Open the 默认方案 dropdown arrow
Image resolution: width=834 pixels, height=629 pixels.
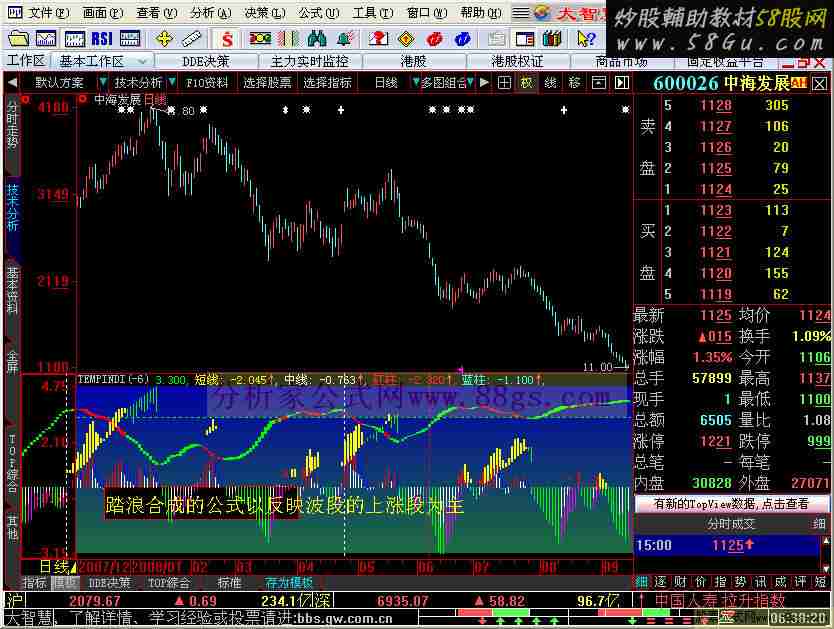[103, 82]
